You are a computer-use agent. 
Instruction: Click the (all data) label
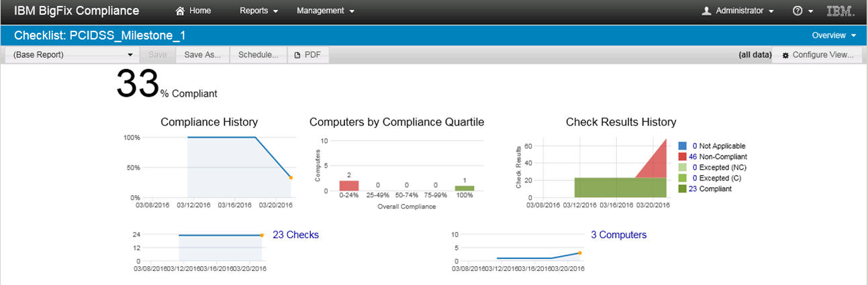click(755, 55)
